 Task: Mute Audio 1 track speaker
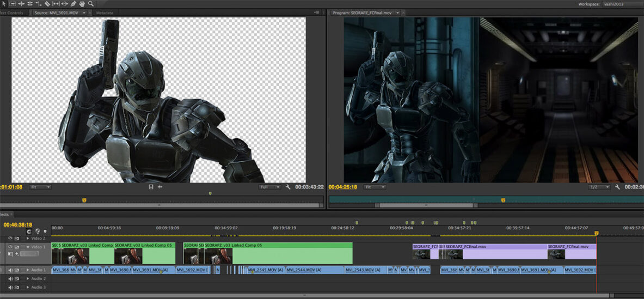tap(10, 270)
